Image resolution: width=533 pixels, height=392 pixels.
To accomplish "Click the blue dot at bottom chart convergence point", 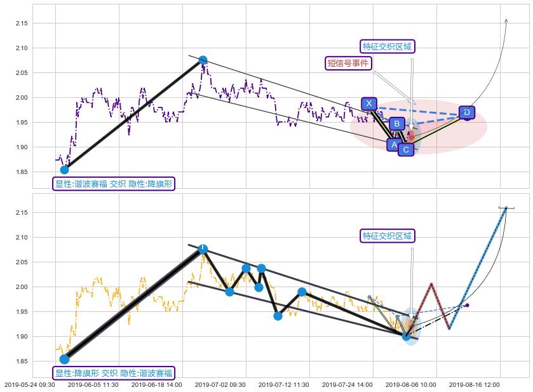I will tap(407, 335).
